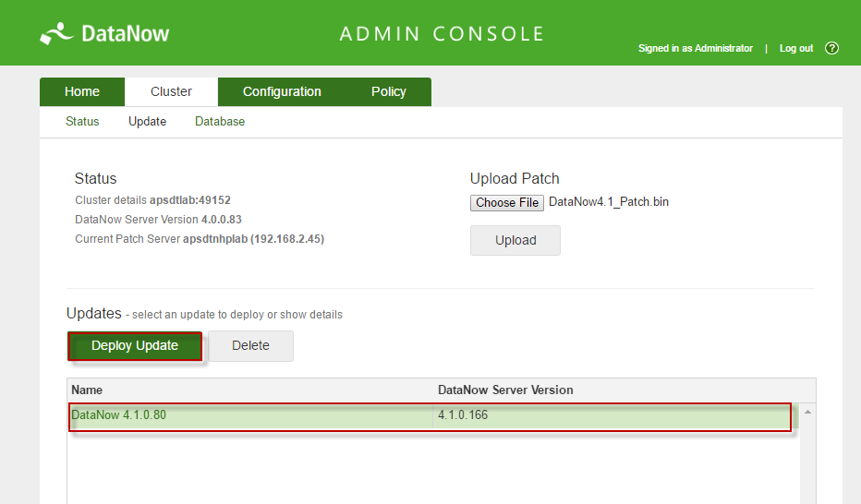Deploy the selected update
Viewport: 861px width, 504px height.
tap(135, 345)
